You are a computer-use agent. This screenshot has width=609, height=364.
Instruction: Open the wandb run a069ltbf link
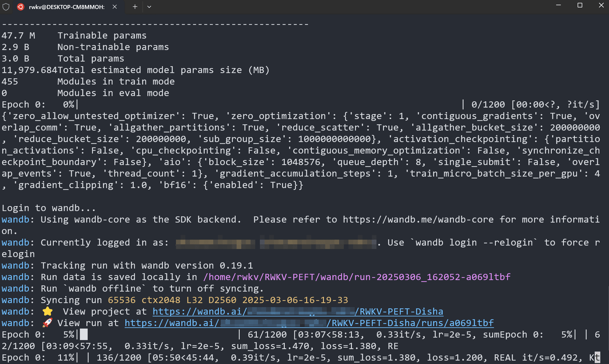309,323
